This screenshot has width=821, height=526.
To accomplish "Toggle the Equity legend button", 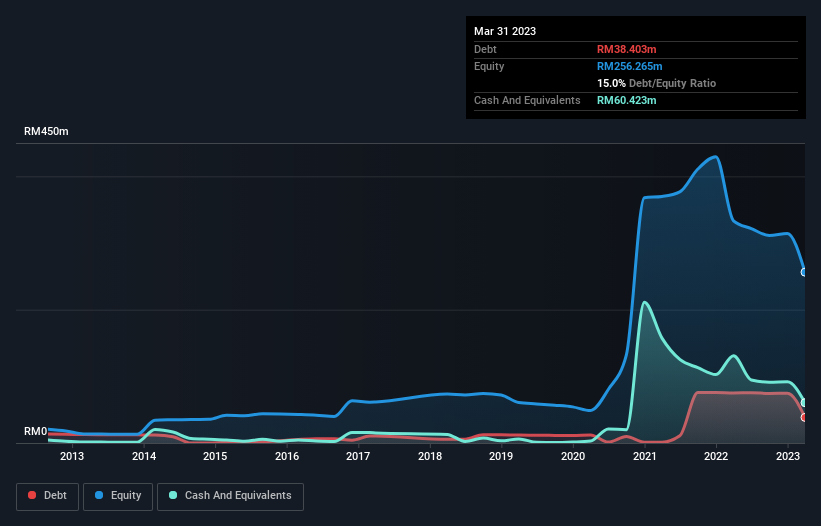I will pyautogui.click(x=118, y=496).
